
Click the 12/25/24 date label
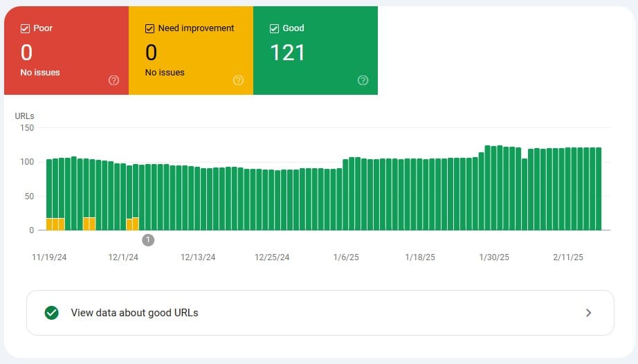[x=272, y=257]
